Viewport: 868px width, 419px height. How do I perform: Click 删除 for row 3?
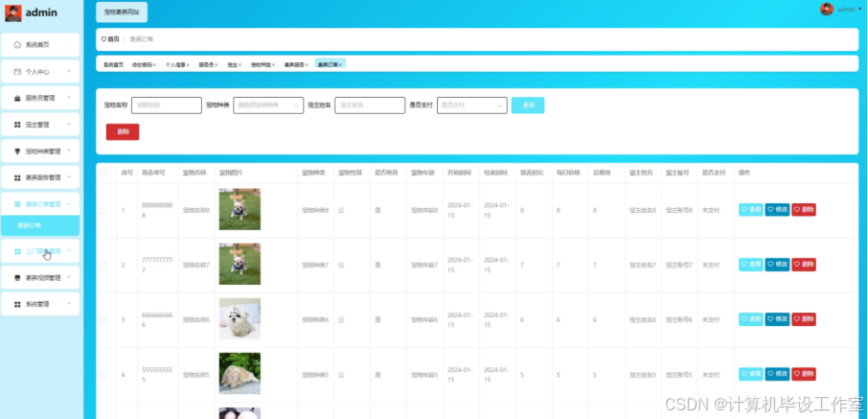(x=804, y=319)
